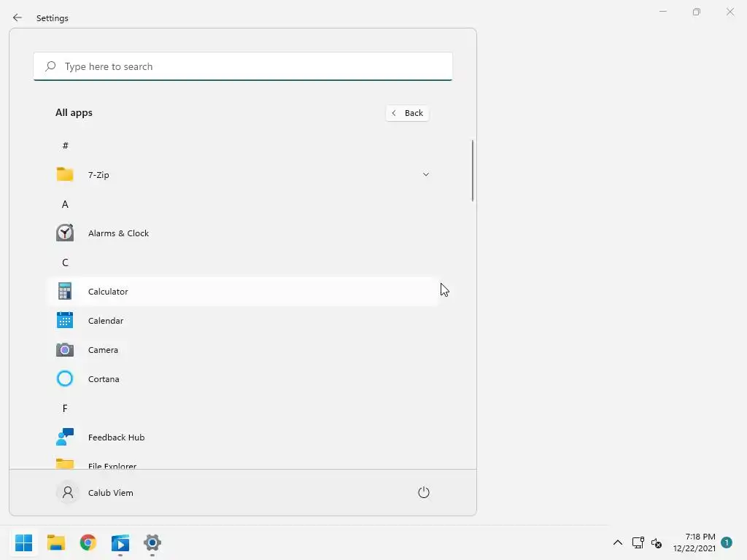Jump using the F letter header
Image resolution: width=747 pixels, height=560 pixels.
[65, 408]
